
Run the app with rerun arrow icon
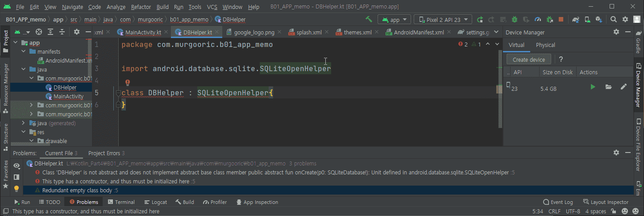480,20
